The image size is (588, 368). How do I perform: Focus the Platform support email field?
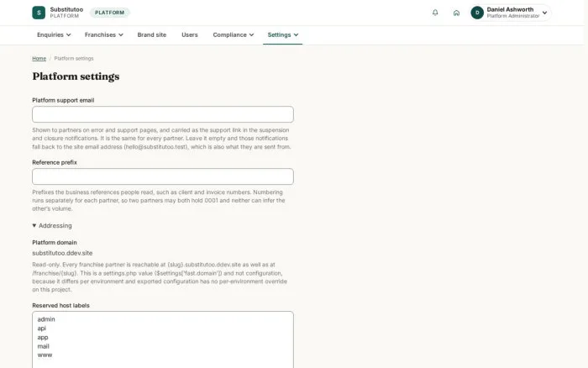coord(163,114)
